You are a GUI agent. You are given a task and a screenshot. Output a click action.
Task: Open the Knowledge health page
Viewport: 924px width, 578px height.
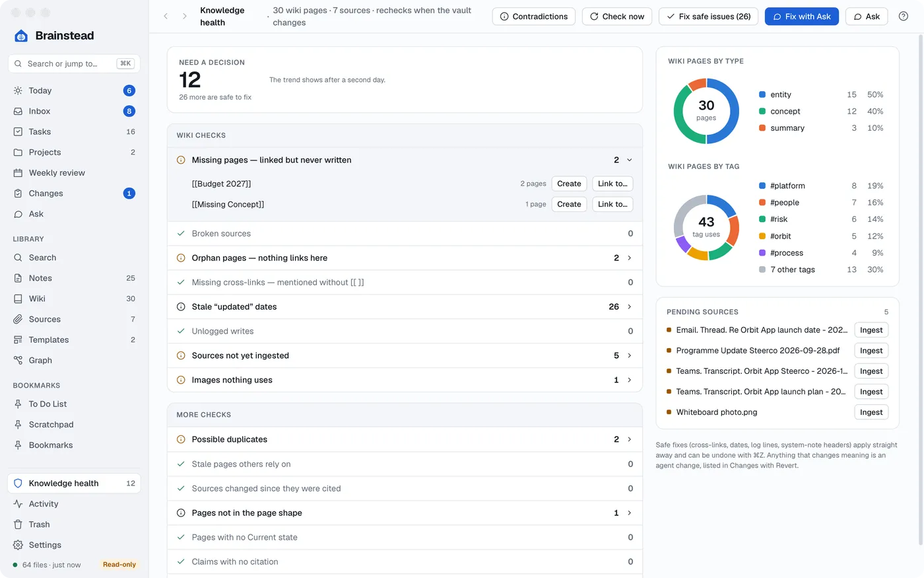point(74,484)
